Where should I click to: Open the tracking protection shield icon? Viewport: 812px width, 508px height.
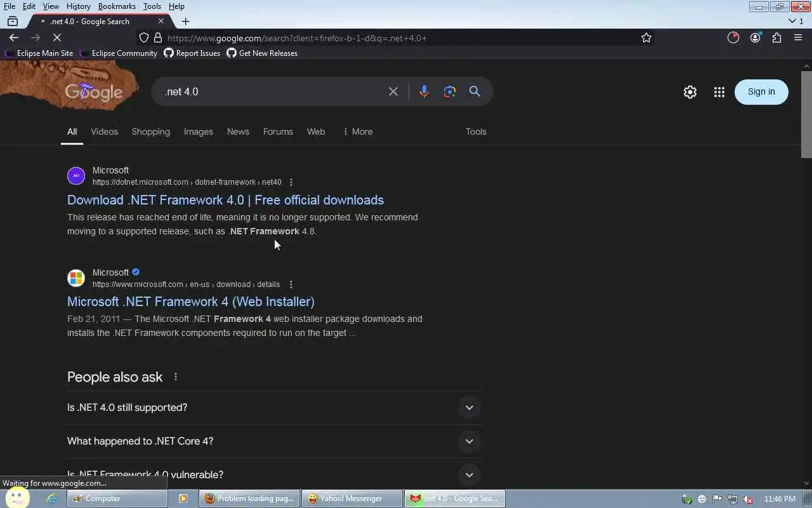click(144, 38)
